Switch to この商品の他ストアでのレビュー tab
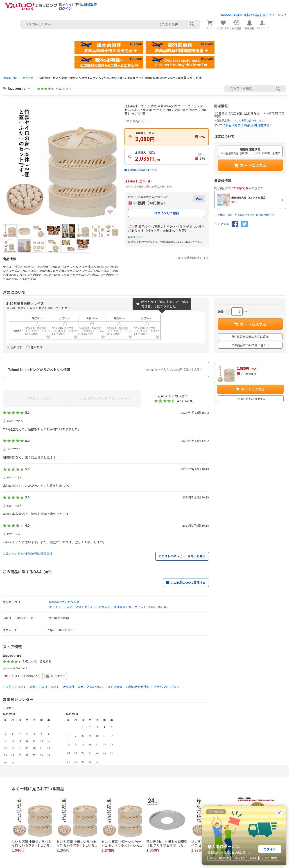Screen dimensions: 289x868 pos(106,399)
